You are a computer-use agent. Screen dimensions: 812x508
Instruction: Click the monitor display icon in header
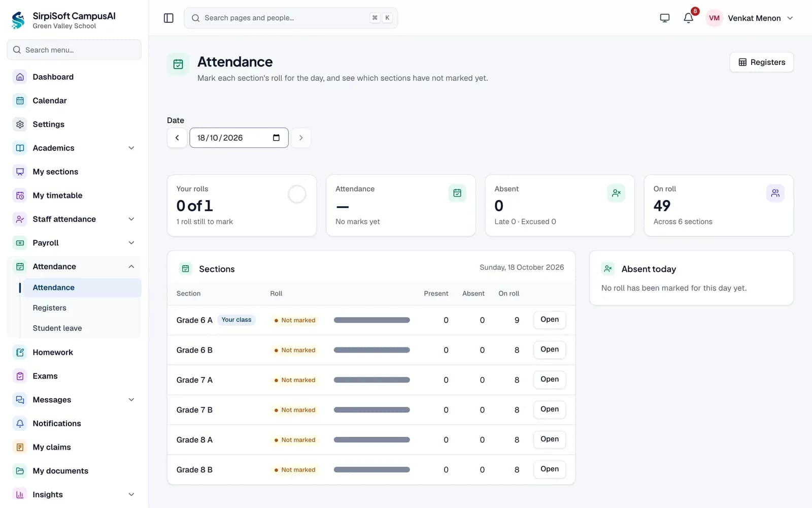click(x=664, y=18)
